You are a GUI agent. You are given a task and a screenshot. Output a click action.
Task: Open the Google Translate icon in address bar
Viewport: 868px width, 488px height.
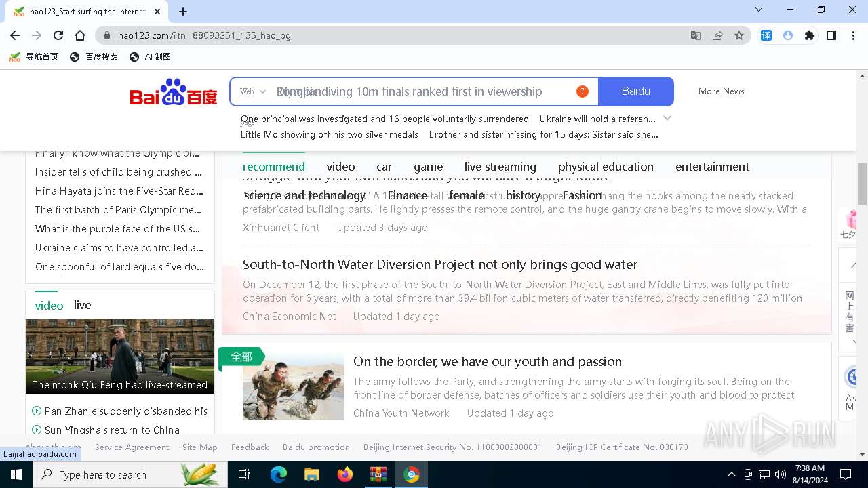coord(696,35)
